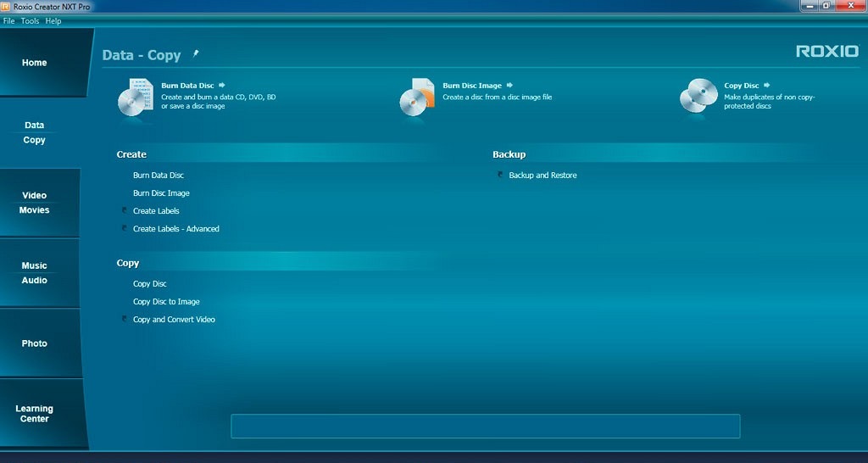
Task: Maximize the Roxio Creator window
Action: (x=826, y=6)
